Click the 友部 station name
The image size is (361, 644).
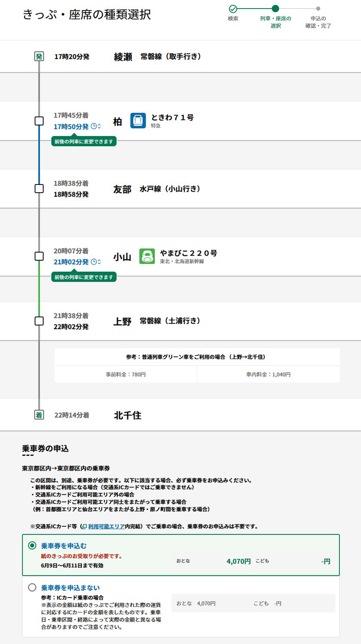pyautogui.click(x=122, y=189)
